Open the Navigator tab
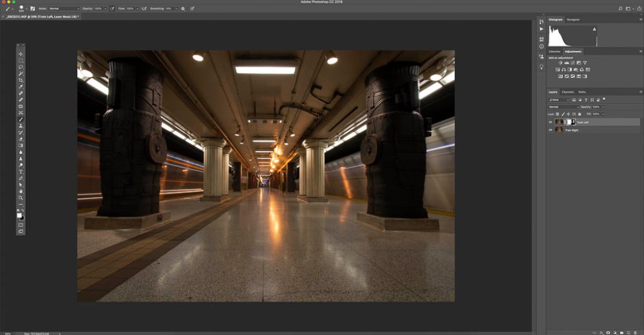 [x=573, y=20]
